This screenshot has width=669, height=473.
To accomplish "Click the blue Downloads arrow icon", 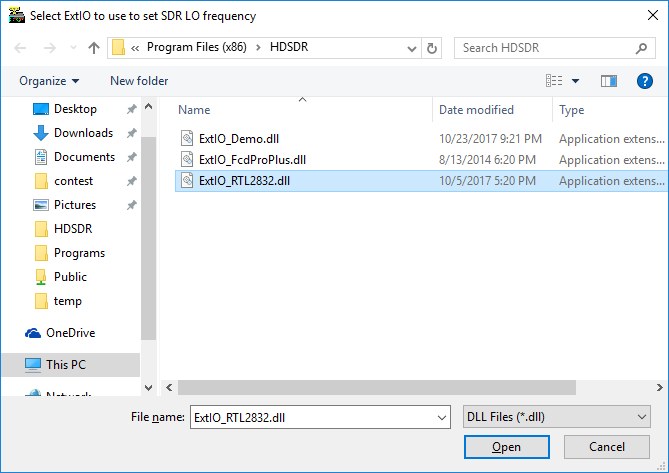I will pyautogui.click(x=41, y=133).
